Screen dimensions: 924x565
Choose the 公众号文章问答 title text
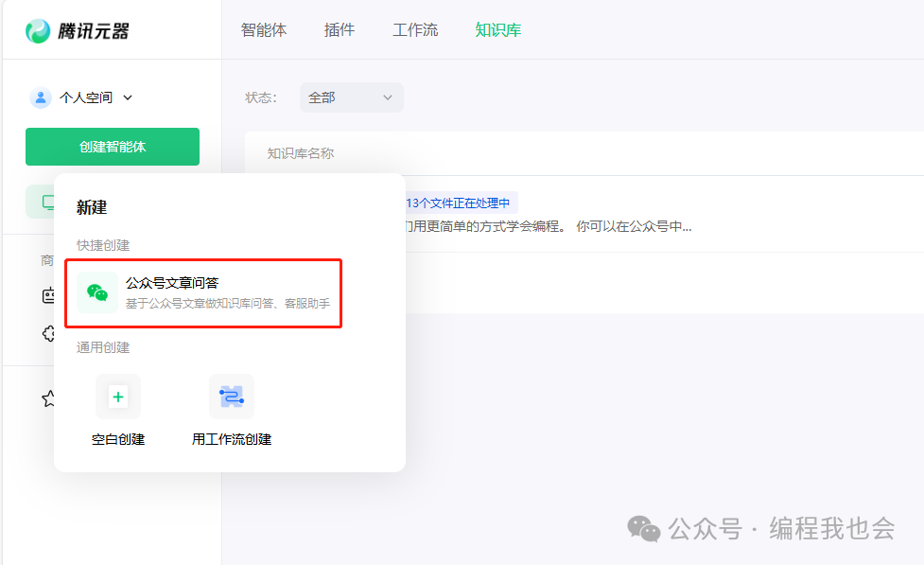tap(172, 283)
